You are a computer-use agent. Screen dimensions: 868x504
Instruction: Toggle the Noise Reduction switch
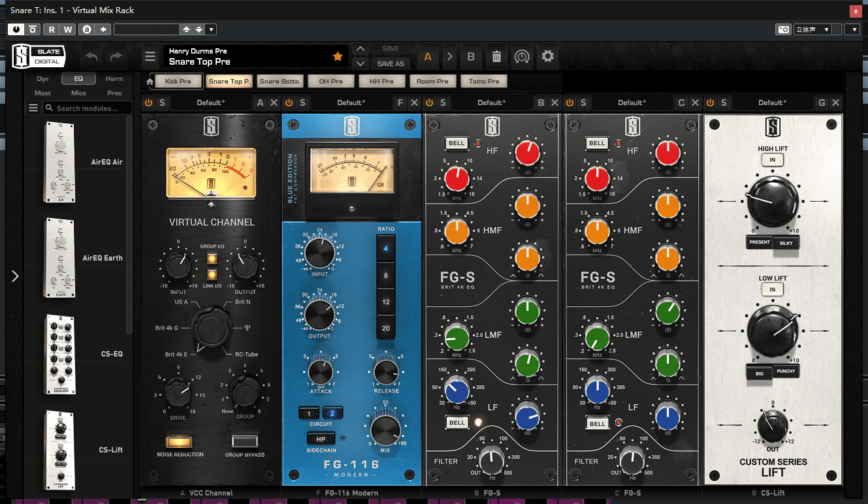coord(180,441)
